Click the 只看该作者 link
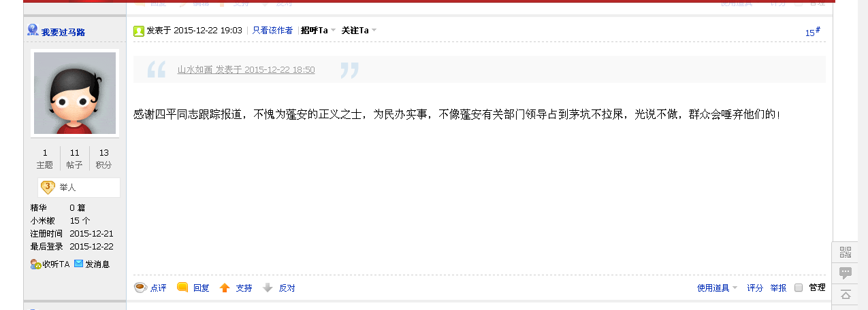This screenshot has width=868, height=310. [272, 30]
